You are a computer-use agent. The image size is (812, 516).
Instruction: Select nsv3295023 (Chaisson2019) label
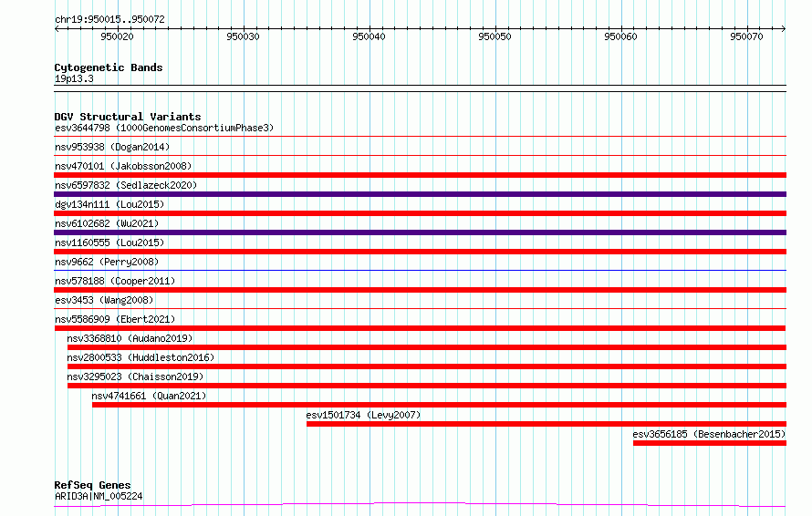pos(135,377)
